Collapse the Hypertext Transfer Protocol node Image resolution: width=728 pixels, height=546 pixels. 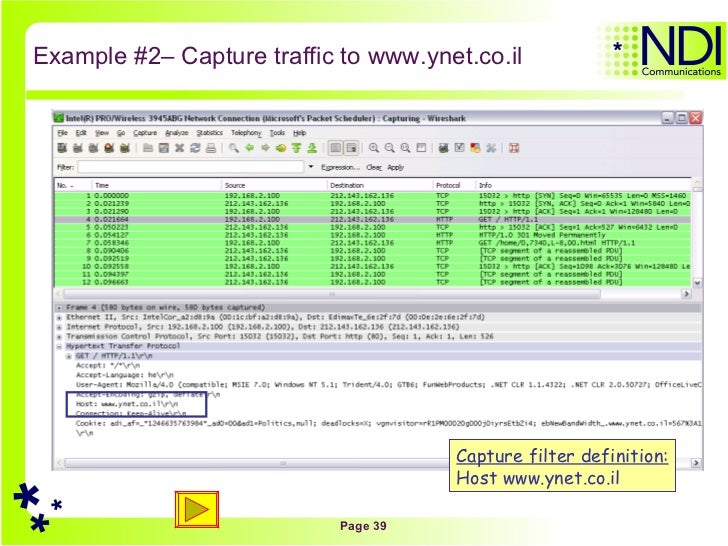[x=59, y=346]
